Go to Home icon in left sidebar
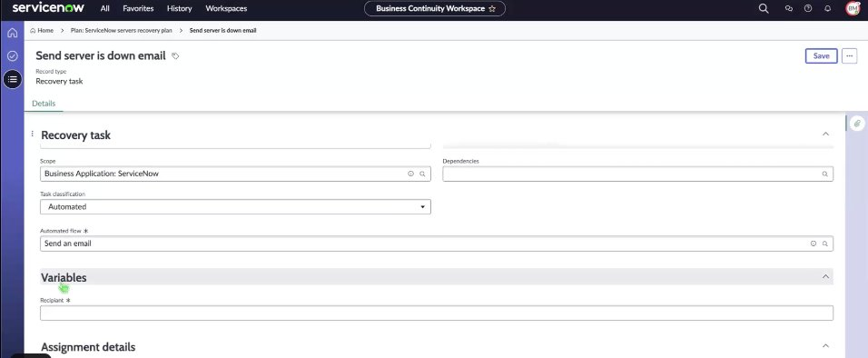The image size is (868, 358). (12, 33)
